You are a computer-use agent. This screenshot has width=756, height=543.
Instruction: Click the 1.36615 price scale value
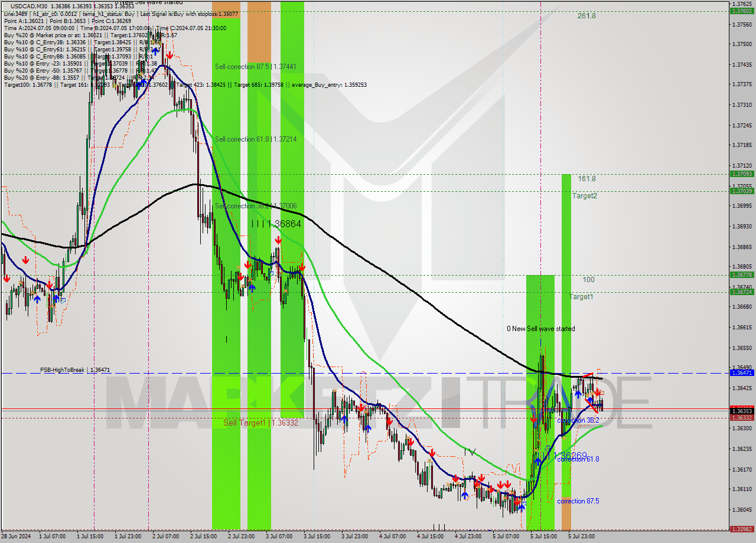pos(743,327)
